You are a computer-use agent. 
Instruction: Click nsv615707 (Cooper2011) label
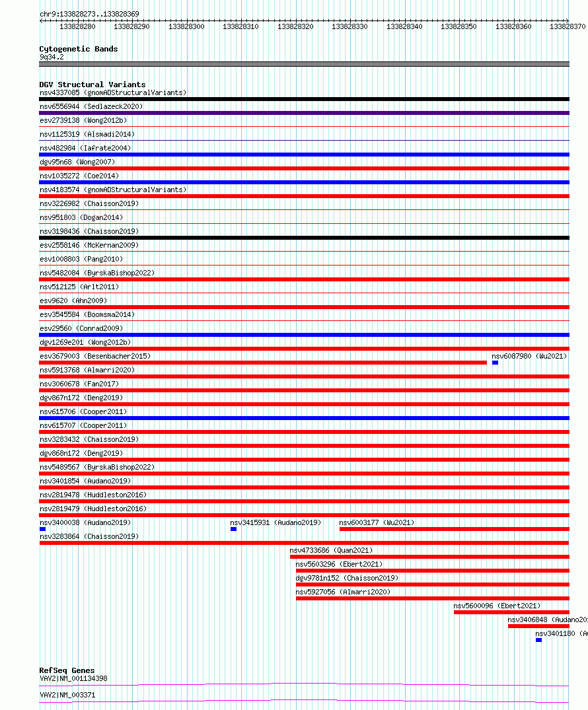pos(83,425)
